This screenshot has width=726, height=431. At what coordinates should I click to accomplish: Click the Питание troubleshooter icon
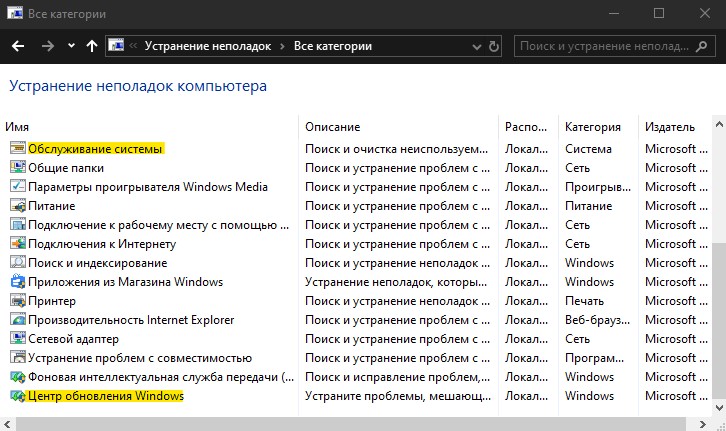pos(18,206)
